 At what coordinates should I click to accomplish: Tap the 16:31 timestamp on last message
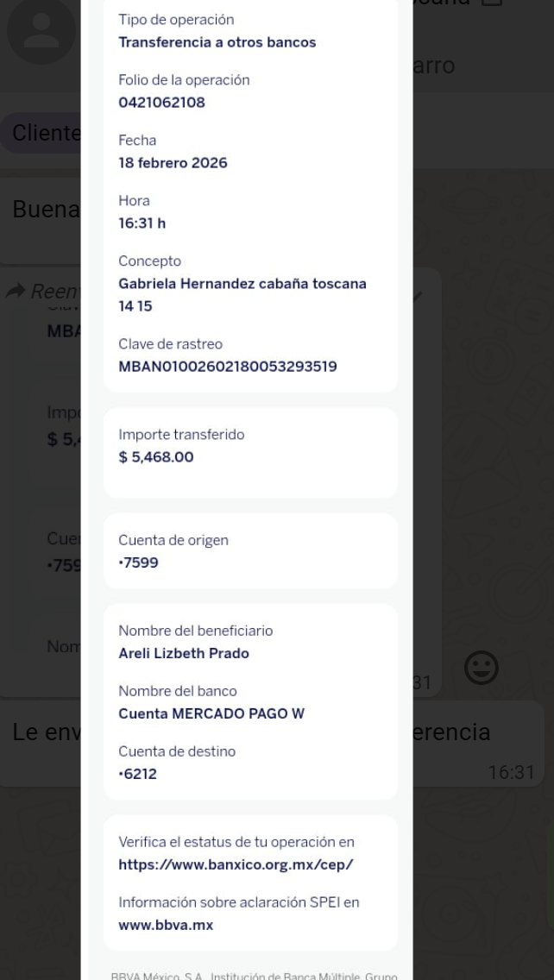(512, 773)
